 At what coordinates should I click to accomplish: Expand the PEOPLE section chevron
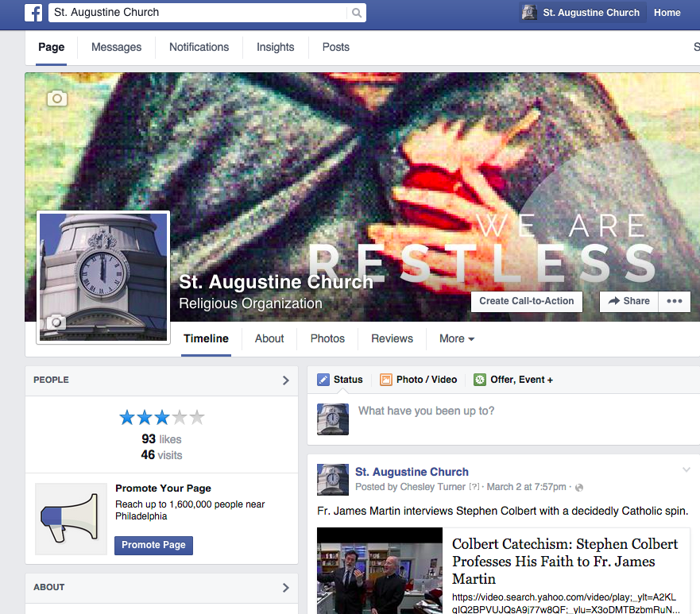click(286, 380)
